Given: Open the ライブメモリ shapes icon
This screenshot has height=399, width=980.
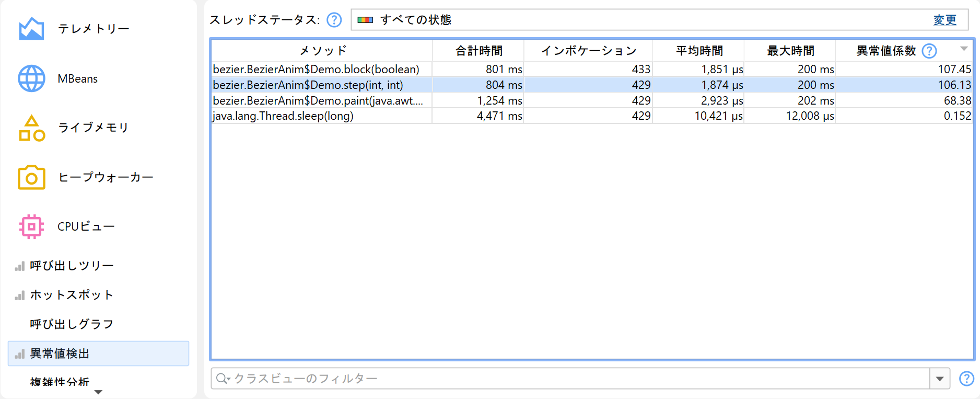Looking at the screenshot, I should click(31, 128).
